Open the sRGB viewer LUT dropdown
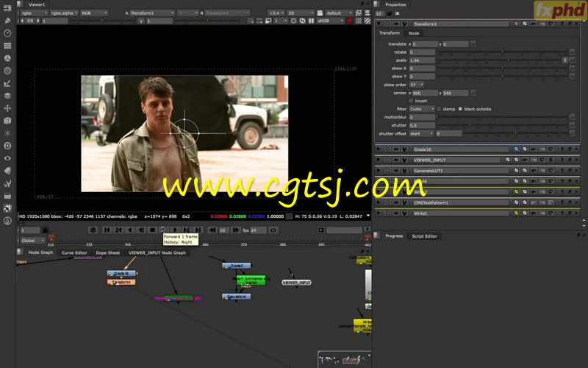This screenshot has width=588, height=368. 331,21
